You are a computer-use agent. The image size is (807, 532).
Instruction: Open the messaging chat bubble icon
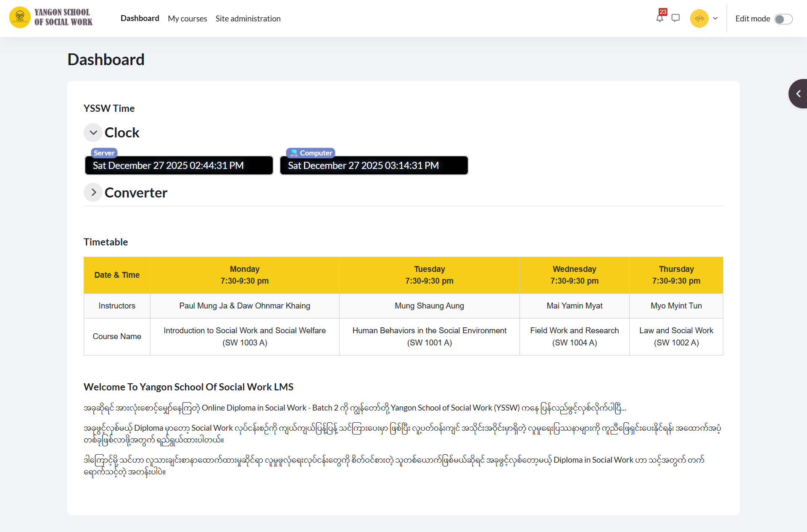(x=675, y=18)
